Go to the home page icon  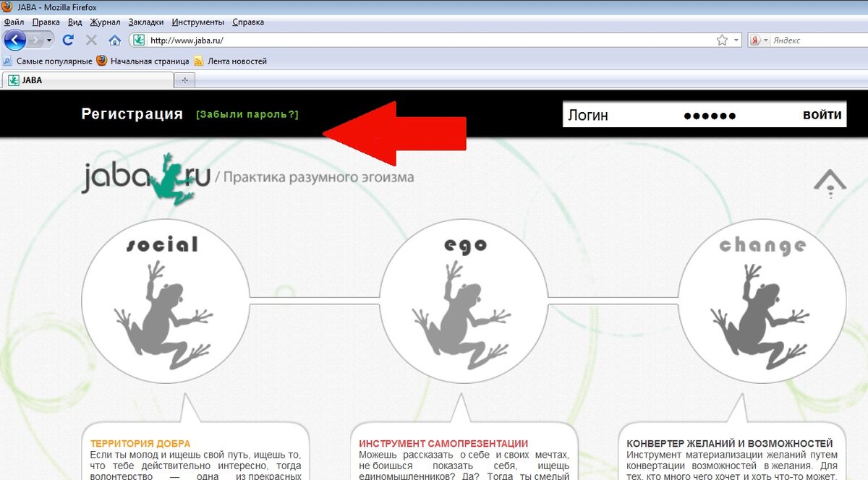tap(114, 40)
